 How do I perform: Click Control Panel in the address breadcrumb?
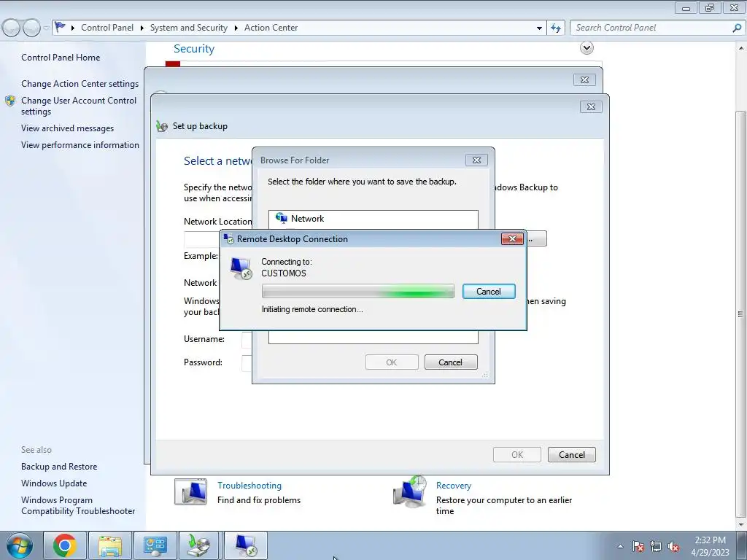coord(107,28)
